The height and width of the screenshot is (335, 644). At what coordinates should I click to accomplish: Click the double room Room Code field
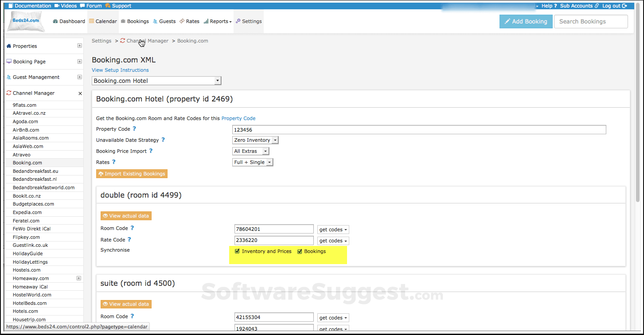(x=274, y=229)
